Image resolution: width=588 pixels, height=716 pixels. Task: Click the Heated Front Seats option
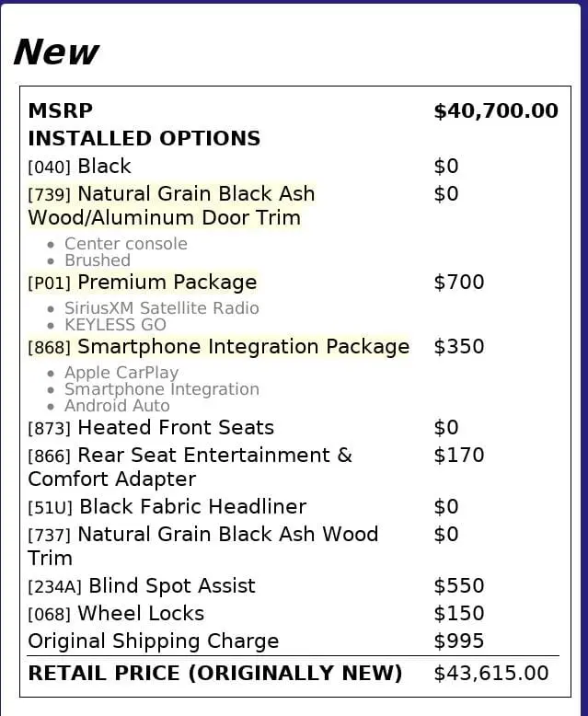pyautogui.click(x=175, y=428)
